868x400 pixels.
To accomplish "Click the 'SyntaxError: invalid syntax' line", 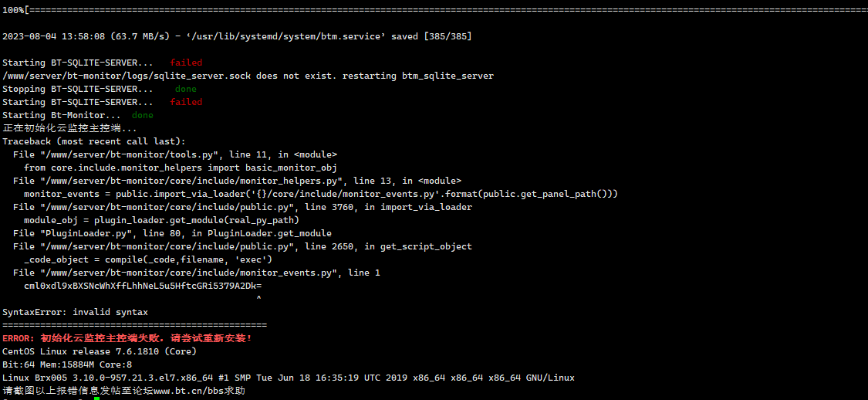I will 76,312.
